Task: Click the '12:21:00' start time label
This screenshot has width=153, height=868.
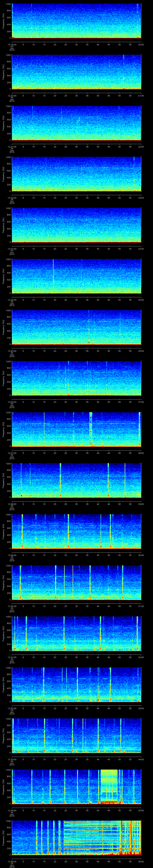Action: tap(12, 146)
